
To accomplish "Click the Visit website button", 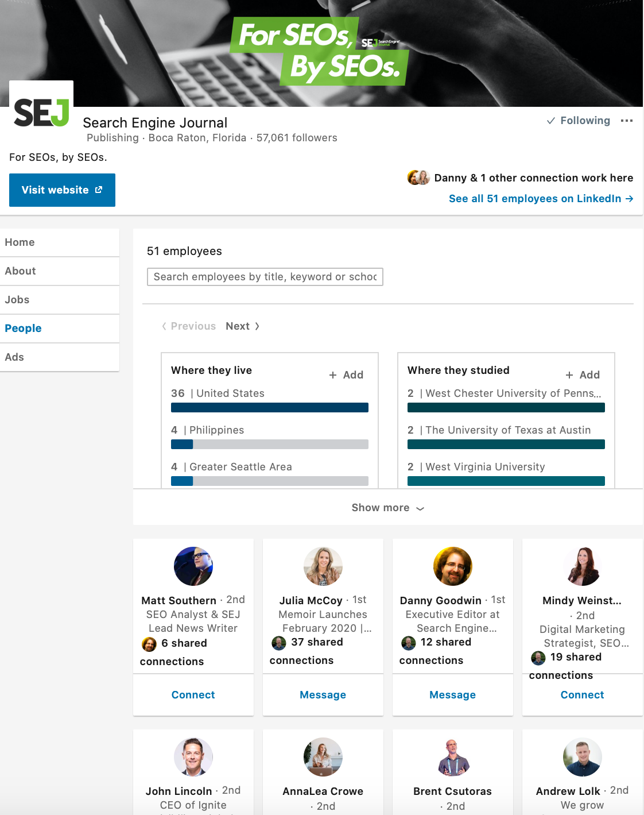I will [62, 190].
